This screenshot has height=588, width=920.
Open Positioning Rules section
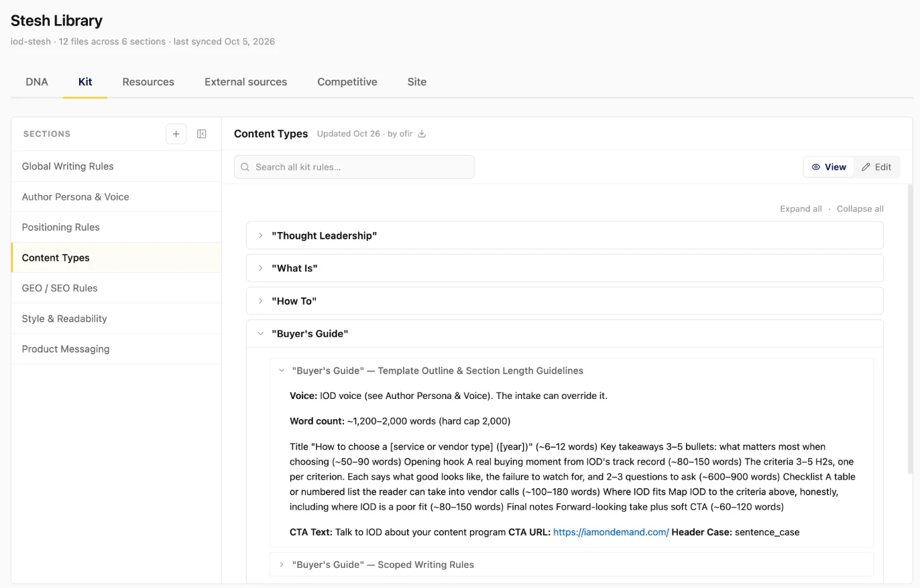click(x=116, y=227)
